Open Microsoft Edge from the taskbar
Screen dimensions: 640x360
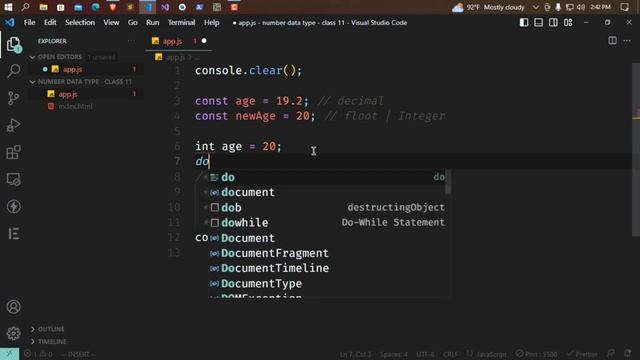pyautogui.click(x=96, y=7)
